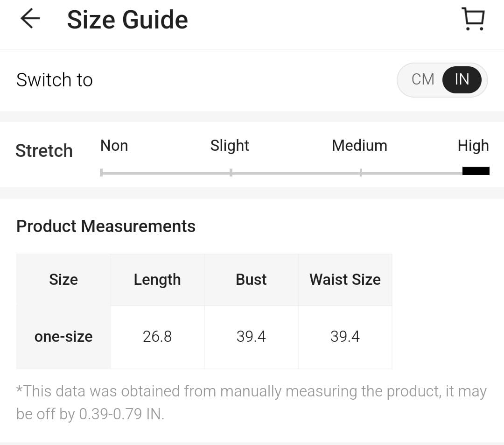
Task: Click the Product Measurements heading
Action: click(106, 226)
